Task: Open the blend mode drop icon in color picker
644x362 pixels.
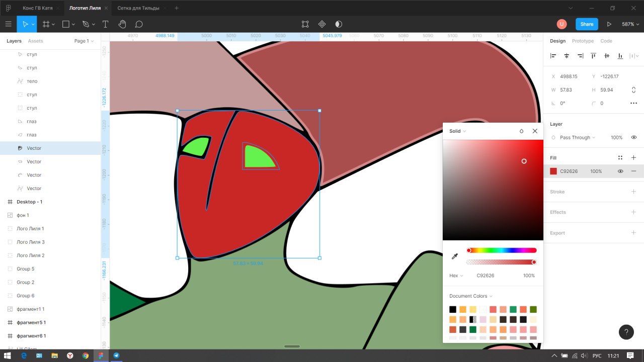Action: tap(521, 131)
